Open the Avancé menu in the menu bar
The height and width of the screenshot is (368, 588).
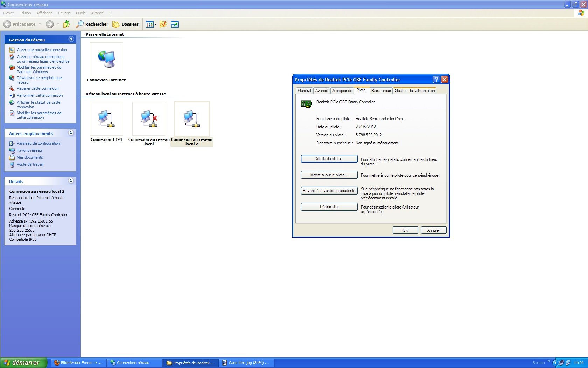[97, 13]
